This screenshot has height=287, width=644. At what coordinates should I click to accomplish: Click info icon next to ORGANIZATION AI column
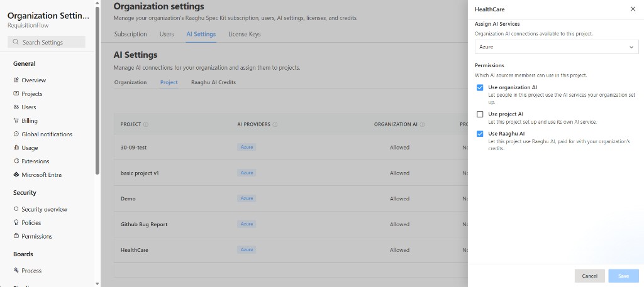click(422, 124)
